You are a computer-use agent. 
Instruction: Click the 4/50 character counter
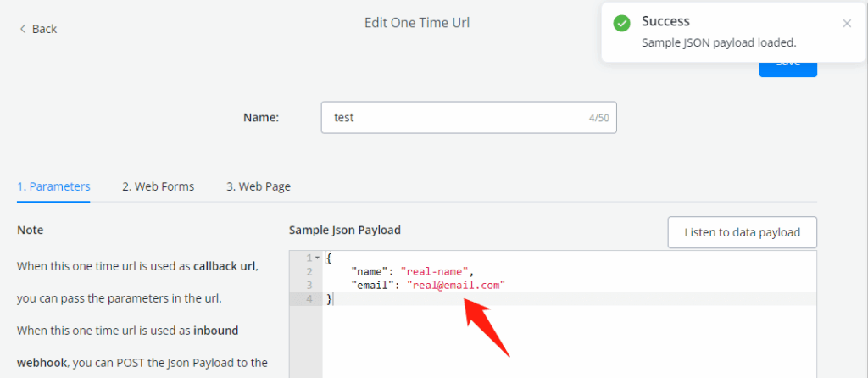[598, 118]
